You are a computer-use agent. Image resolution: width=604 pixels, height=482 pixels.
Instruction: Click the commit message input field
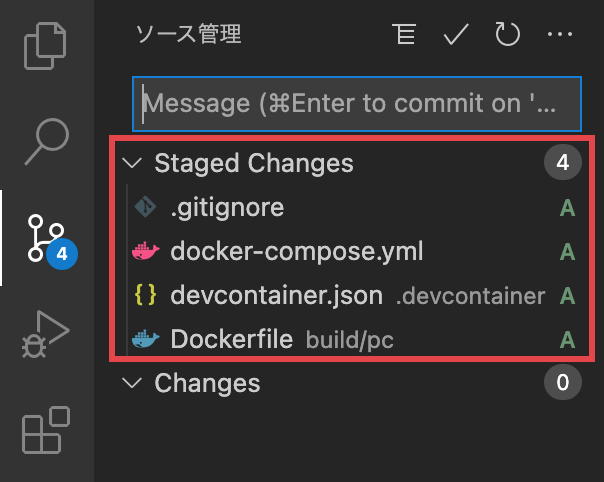(x=356, y=103)
